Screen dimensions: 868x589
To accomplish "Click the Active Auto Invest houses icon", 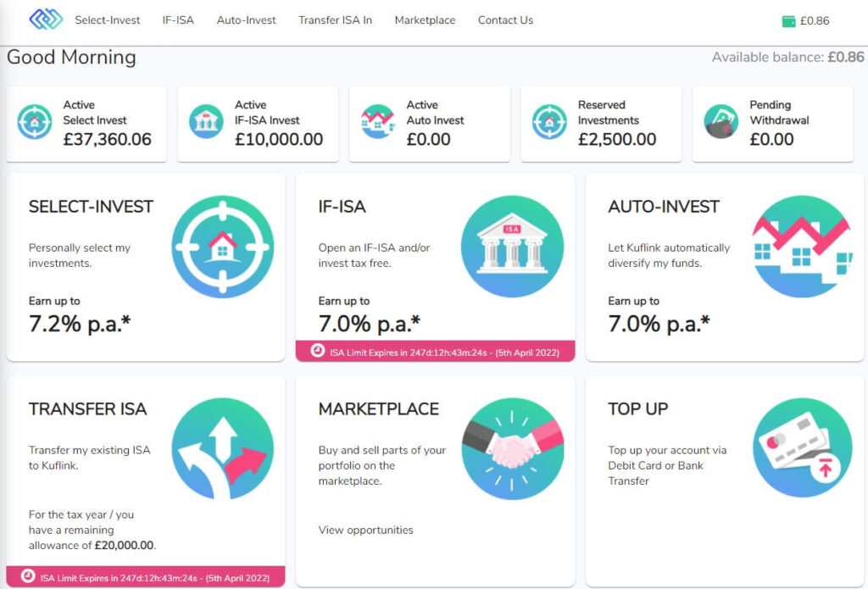I will coord(377,122).
